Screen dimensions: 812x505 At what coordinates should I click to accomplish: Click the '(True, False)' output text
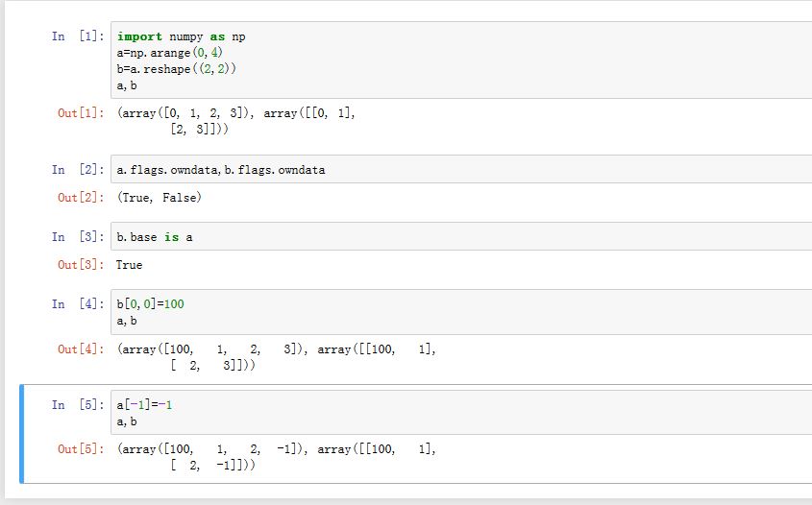159,198
